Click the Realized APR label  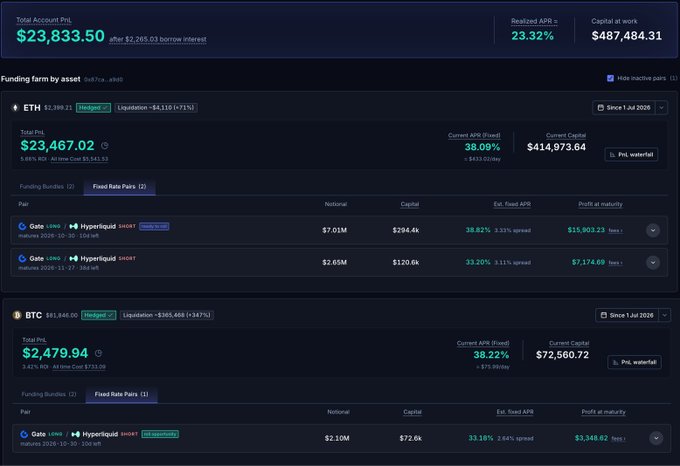click(534, 21)
